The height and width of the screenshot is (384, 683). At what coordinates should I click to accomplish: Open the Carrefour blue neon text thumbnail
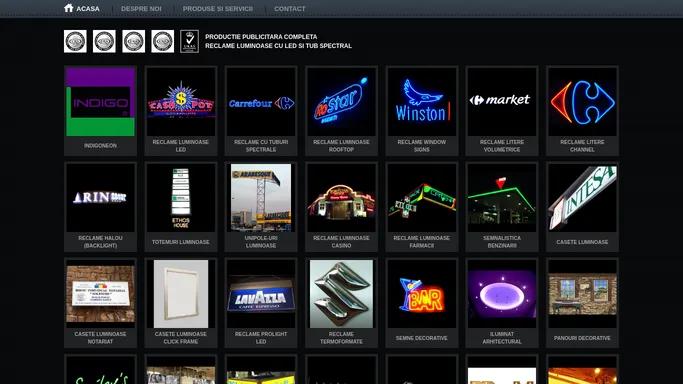(x=261, y=101)
